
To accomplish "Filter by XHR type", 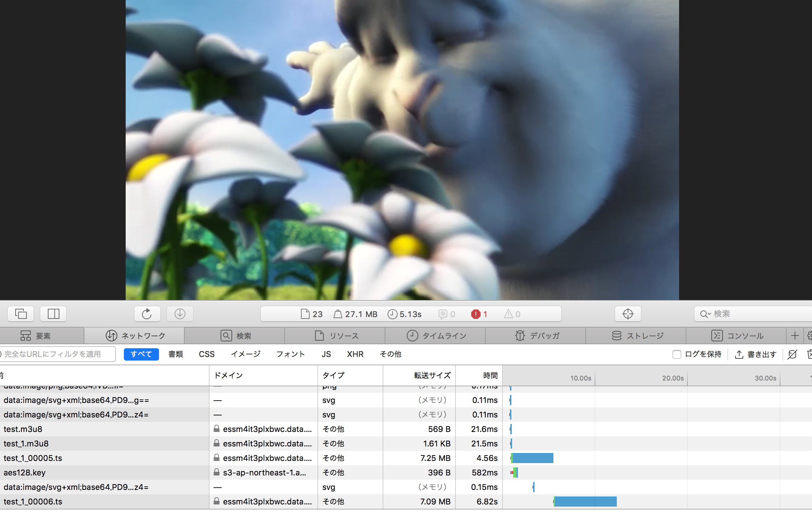I will point(355,354).
